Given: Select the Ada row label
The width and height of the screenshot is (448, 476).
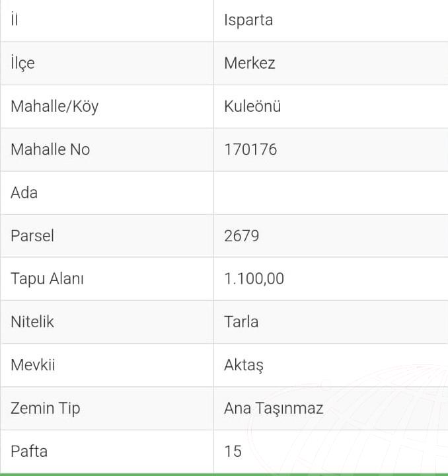Looking at the screenshot, I should click(24, 192).
